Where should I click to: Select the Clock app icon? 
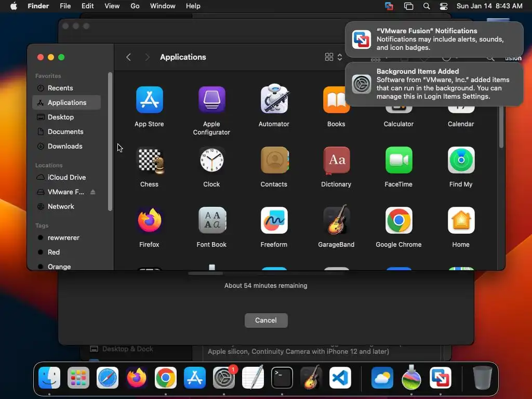212,160
